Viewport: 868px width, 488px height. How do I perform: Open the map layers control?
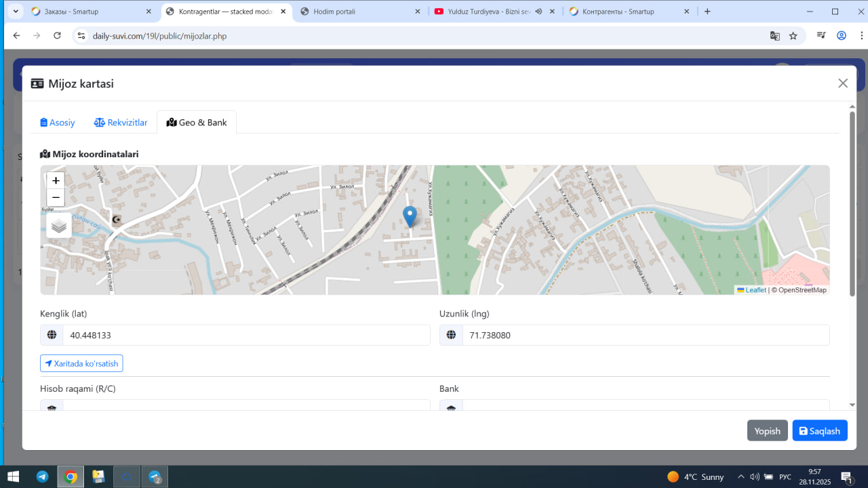[x=59, y=226]
